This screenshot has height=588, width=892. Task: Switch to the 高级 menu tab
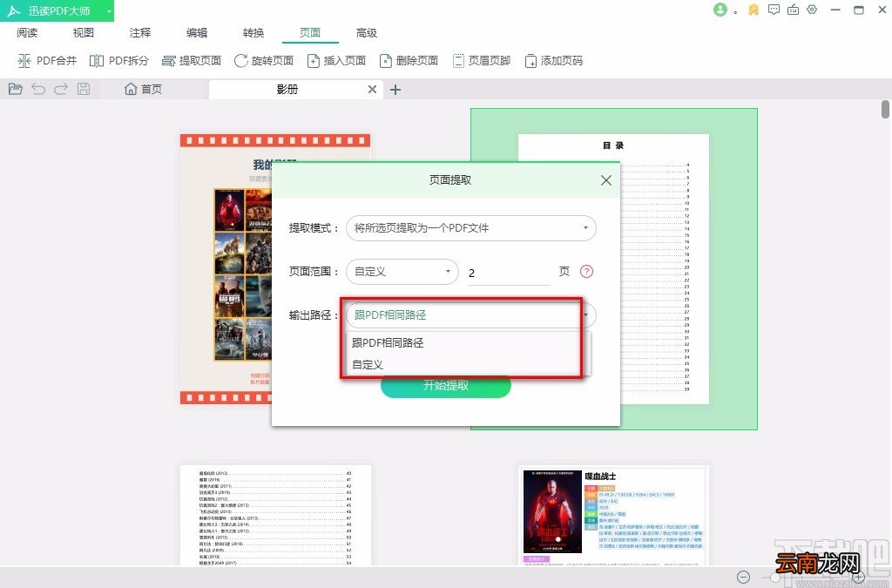(x=367, y=33)
